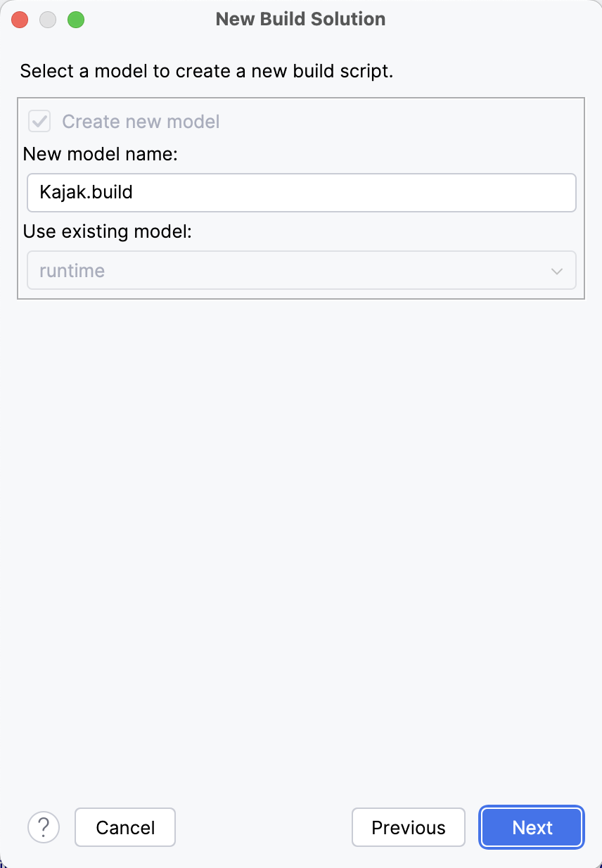Click the blank title bar space right of the title
The width and height of the screenshot is (602, 868).
pos(492,19)
